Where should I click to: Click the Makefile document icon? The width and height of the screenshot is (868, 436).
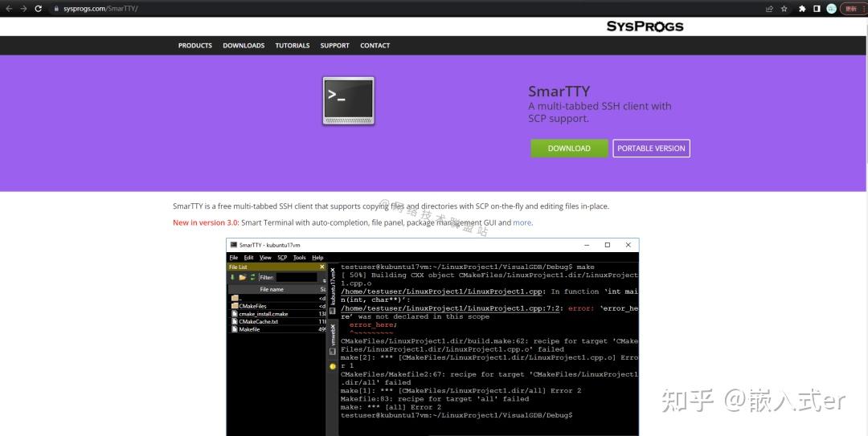tap(235, 329)
